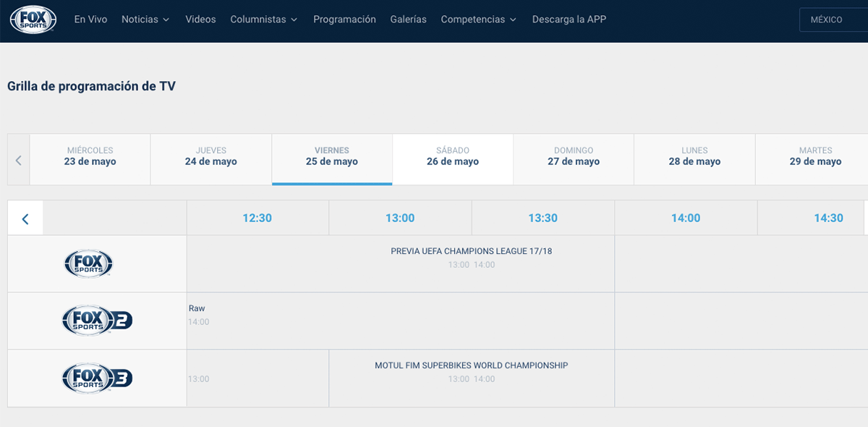Click Descarga la APP link
Screen dimensions: 868x427
coord(569,20)
